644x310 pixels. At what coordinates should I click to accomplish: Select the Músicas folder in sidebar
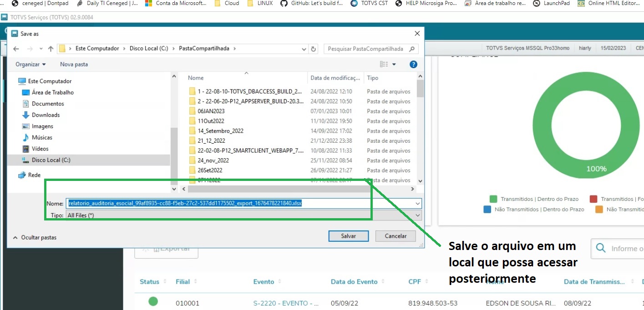click(42, 137)
